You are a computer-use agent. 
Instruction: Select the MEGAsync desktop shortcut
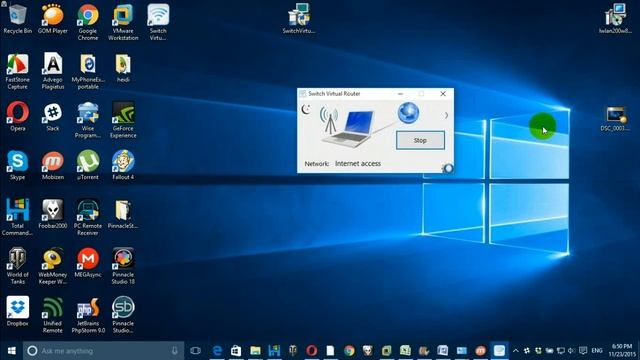coord(88,263)
